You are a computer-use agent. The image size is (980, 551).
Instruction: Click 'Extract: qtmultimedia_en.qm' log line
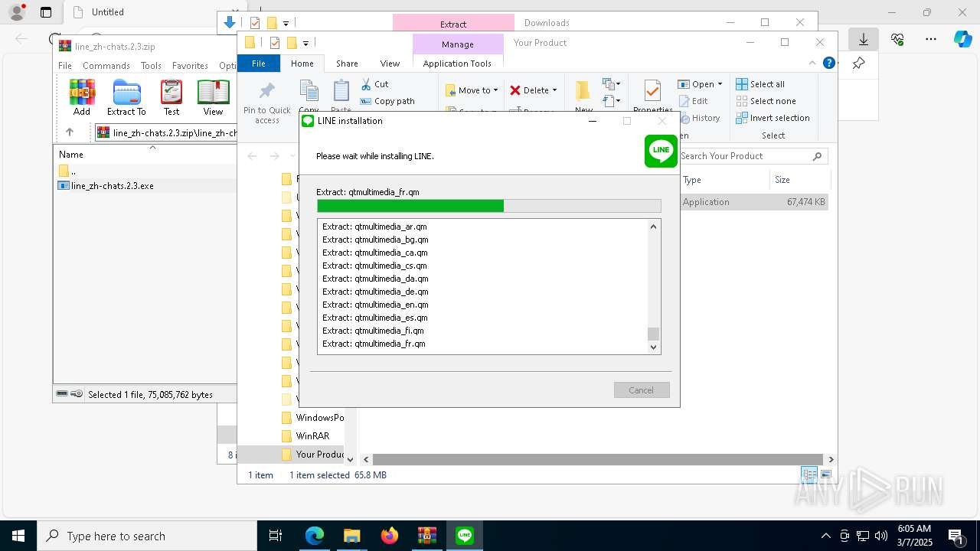pos(375,305)
